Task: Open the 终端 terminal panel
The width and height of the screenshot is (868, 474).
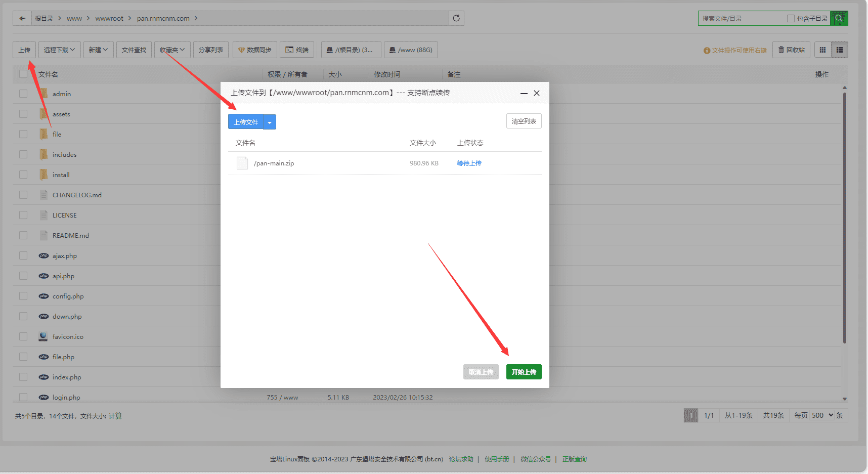Action: point(297,50)
